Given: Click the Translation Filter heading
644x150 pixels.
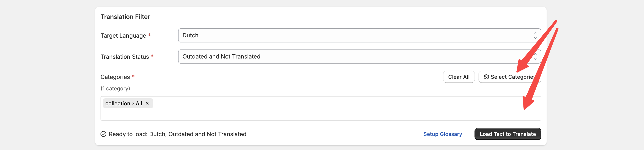Looking at the screenshot, I should coord(125,17).
